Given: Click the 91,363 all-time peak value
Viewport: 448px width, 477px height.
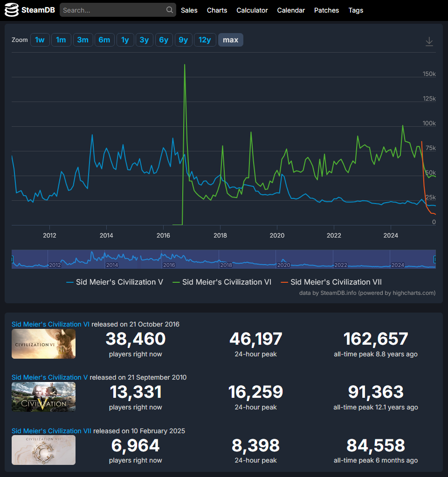Looking at the screenshot, I should point(376,392).
